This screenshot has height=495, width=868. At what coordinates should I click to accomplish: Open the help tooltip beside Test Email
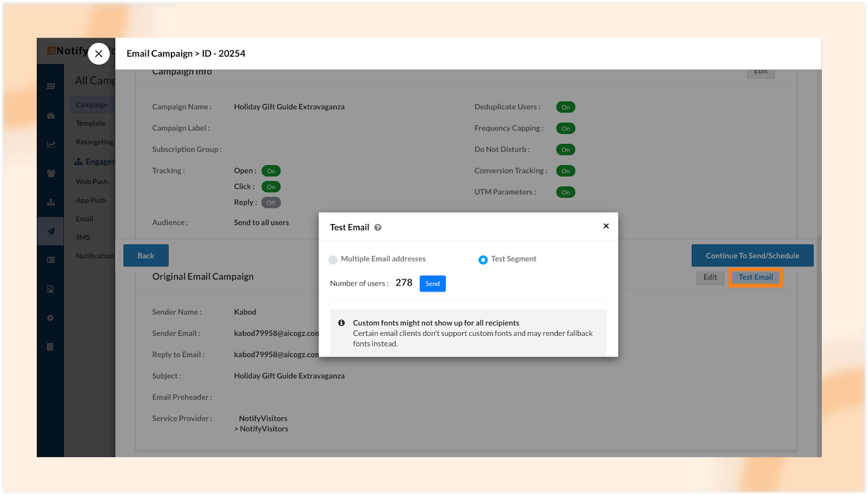click(378, 227)
